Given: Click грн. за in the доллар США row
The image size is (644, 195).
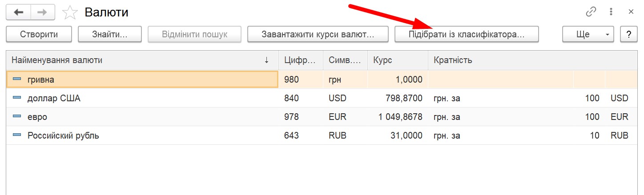Looking at the screenshot, I should point(447,99).
